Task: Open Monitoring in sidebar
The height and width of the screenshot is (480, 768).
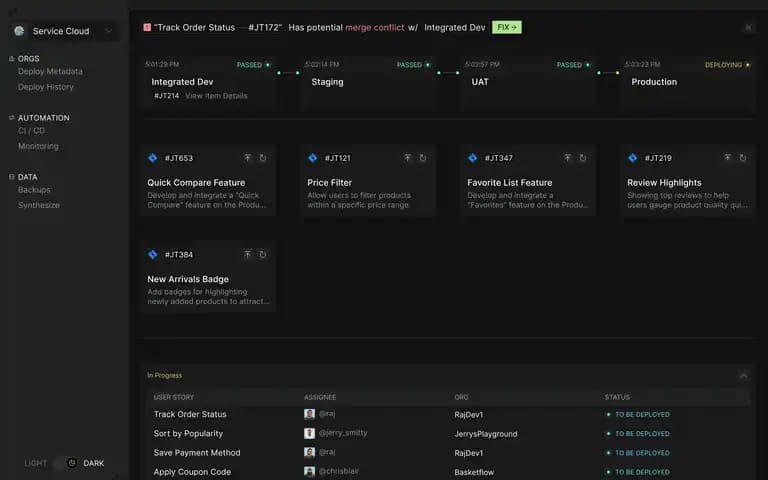Action: pos(38,146)
